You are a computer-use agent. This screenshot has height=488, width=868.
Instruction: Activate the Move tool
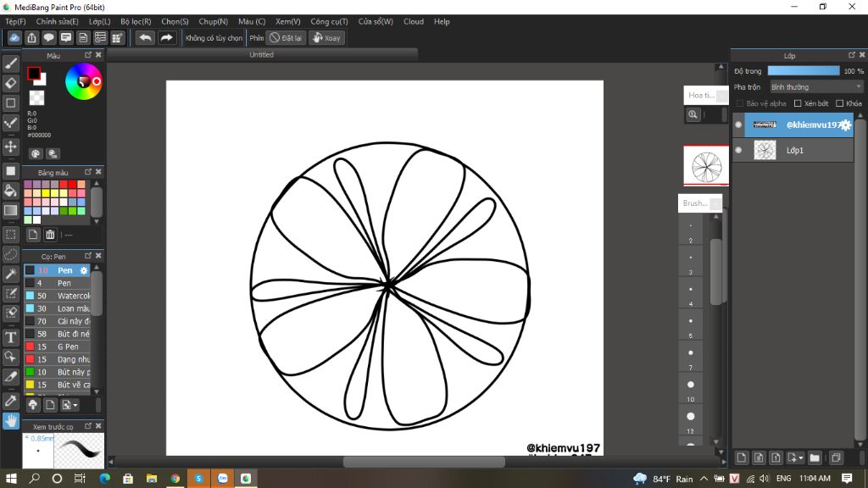coord(10,147)
